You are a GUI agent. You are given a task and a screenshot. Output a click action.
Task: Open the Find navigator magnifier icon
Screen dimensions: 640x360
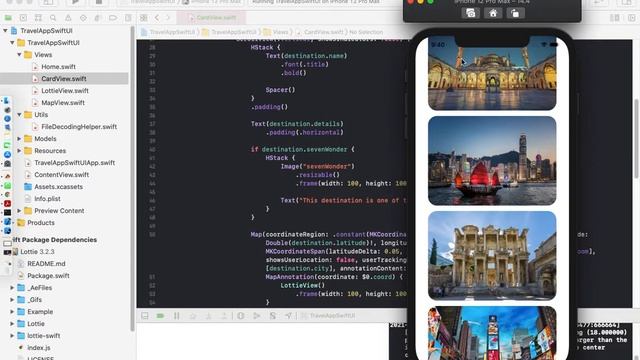pyautogui.click(x=53, y=18)
